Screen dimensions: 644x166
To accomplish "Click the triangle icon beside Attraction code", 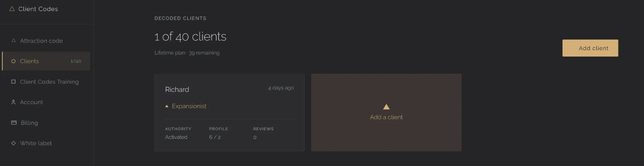I will pyautogui.click(x=14, y=40).
